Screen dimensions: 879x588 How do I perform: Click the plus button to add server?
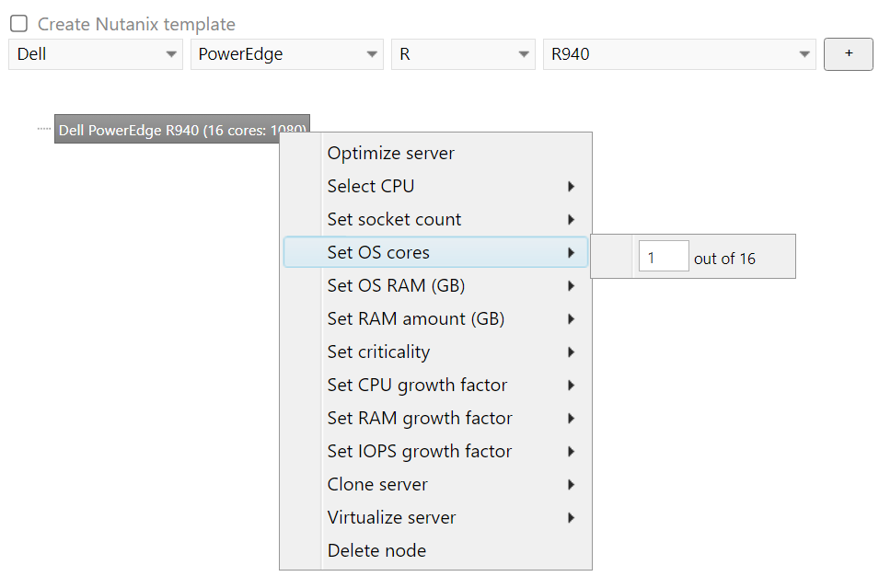tap(848, 54)
